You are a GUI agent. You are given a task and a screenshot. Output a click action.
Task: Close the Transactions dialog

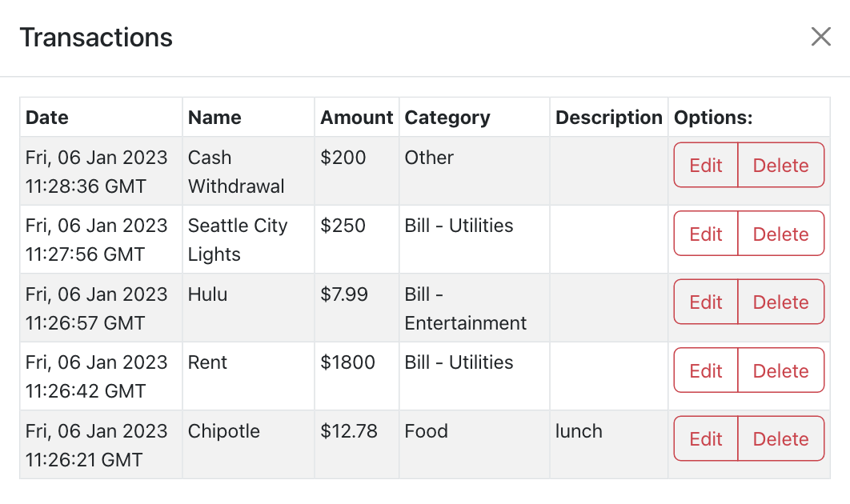point(820,37)
